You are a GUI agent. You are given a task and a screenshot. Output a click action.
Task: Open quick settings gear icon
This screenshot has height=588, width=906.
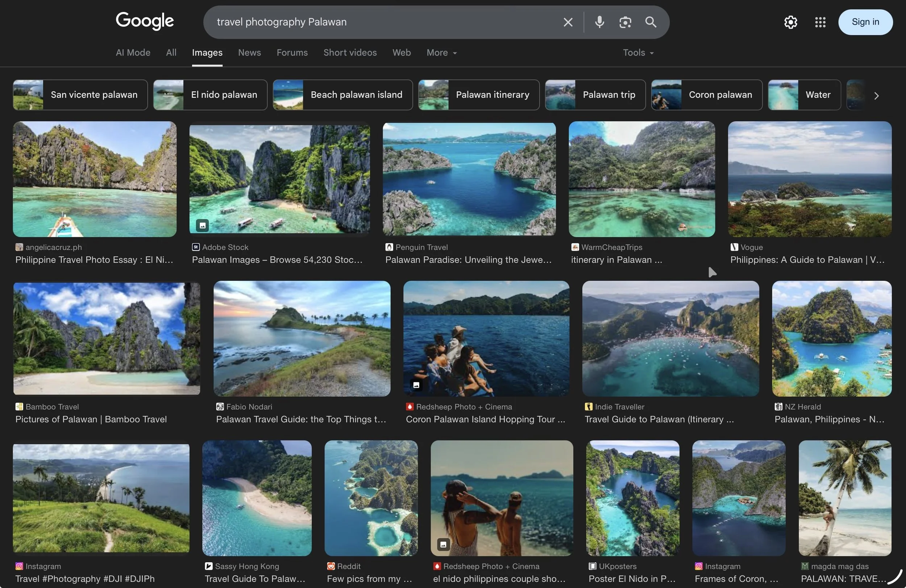tap(790, 22)
